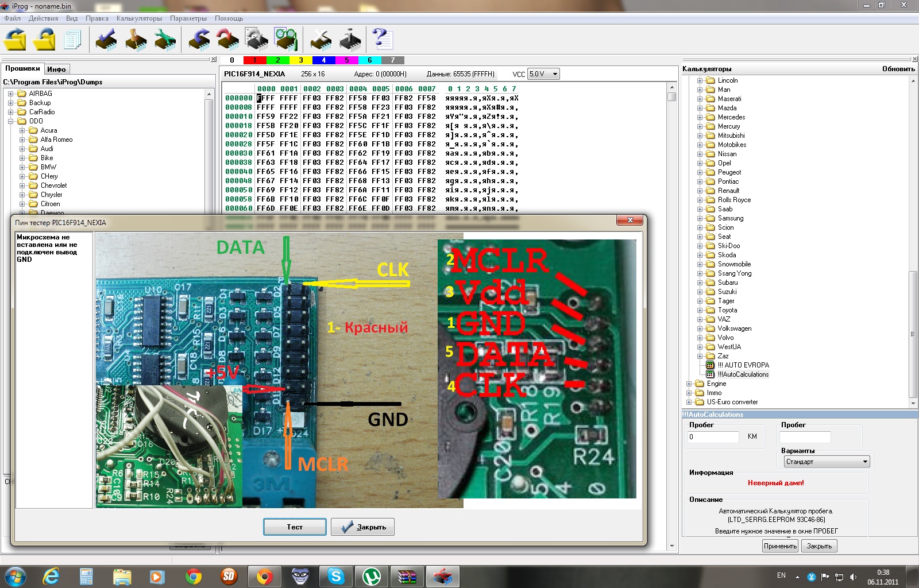The width and height of the screenshot is (919, 588).
Task: Click the volume icon in system tray
Action: click(853, 577)
